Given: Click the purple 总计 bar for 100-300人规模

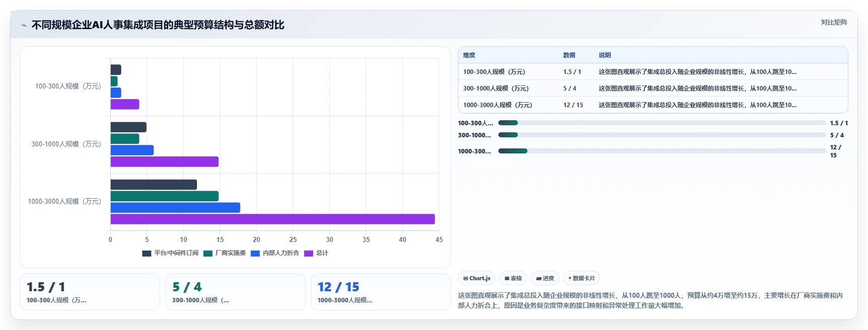Looking at the screenshot, I should tap(125, 104).
